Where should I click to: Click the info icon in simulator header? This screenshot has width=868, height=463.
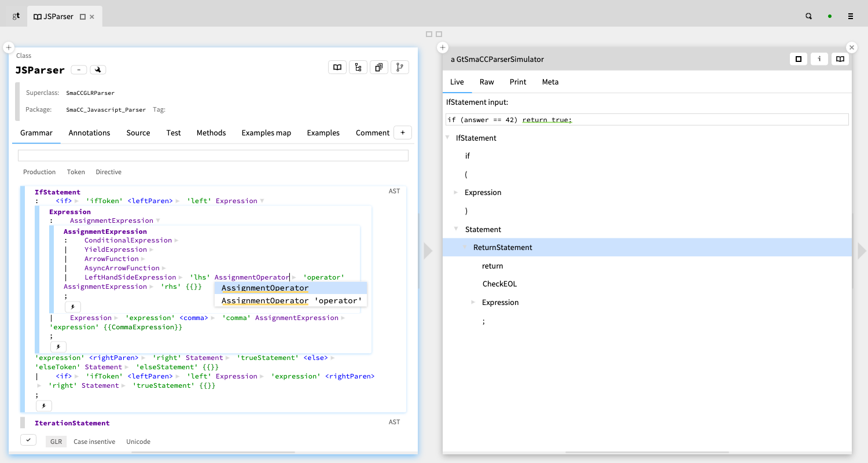(x=819, y=59)
